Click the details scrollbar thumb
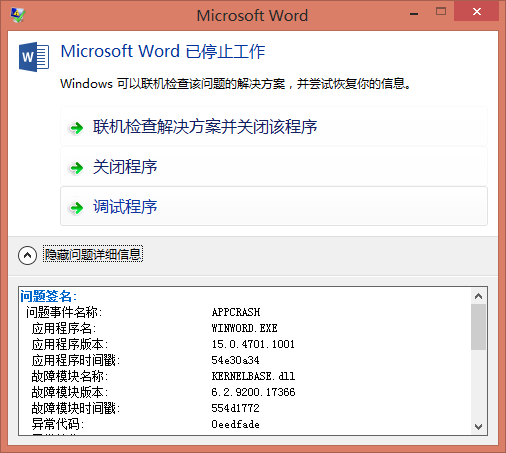This screenshot has width=506, height=453. (479, 327)
